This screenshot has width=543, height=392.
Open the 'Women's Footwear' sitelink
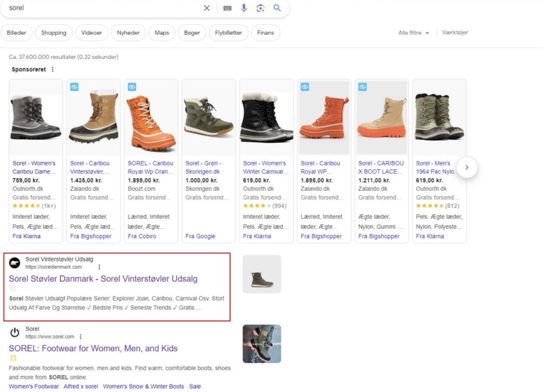[34, 386]
